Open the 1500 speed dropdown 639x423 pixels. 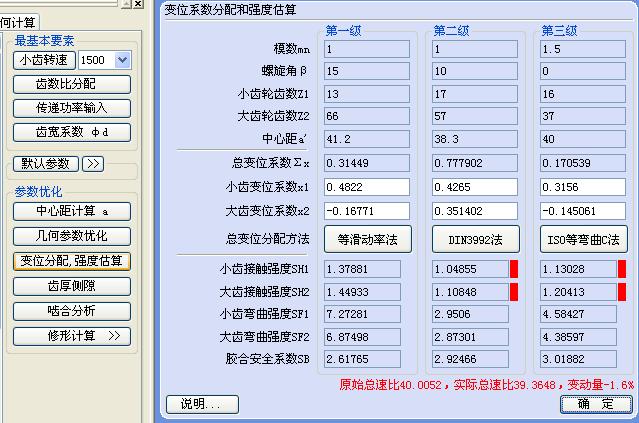pos(122,60)
